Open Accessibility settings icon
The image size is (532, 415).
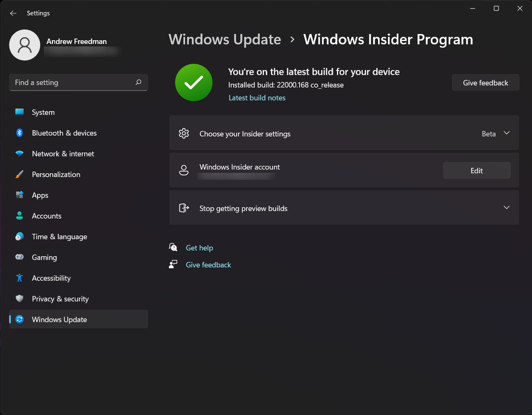coord(20,278)
